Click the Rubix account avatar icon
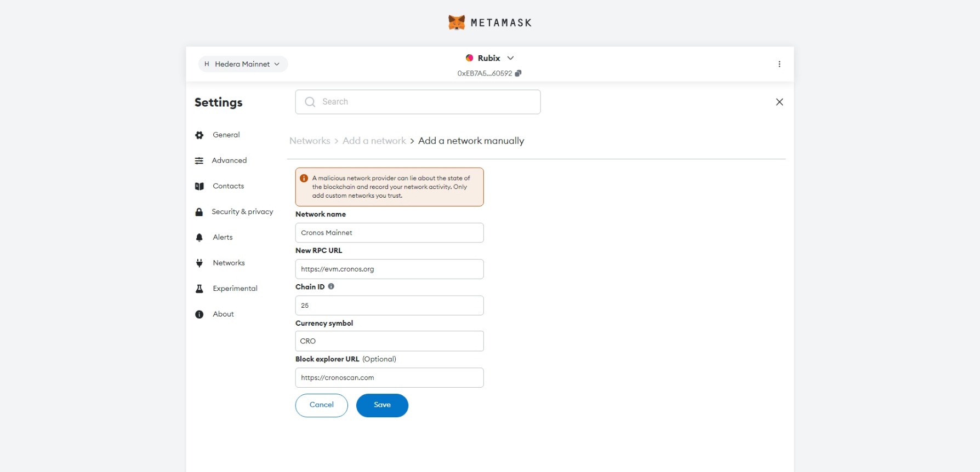Screen dimensions: 980x472 [x=469, y=58]
